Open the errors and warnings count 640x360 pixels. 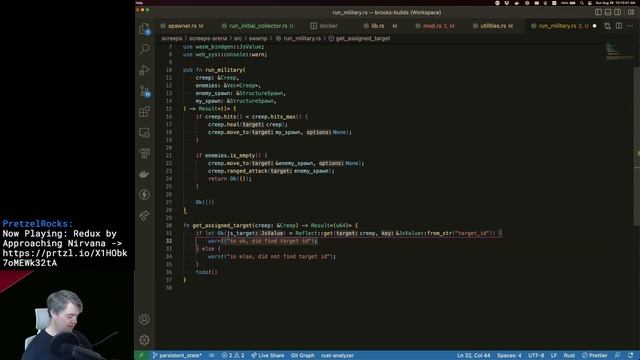tap(233, 356)
